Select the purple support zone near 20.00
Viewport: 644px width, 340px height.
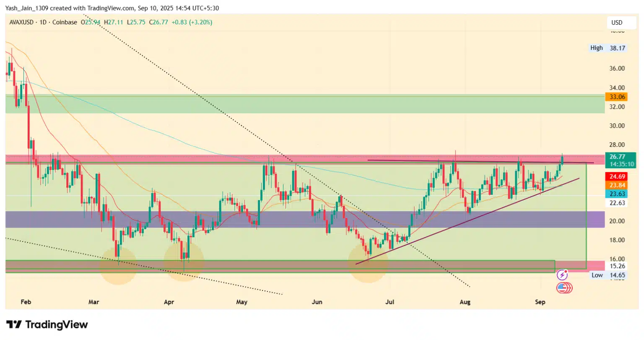[x=305, y=219]
